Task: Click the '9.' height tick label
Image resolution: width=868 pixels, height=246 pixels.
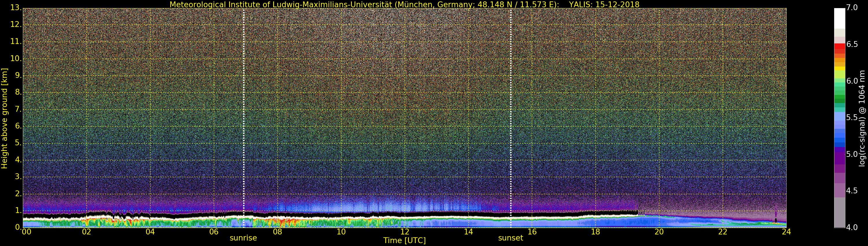Action: pyautogui.click(x=18, y=75)
